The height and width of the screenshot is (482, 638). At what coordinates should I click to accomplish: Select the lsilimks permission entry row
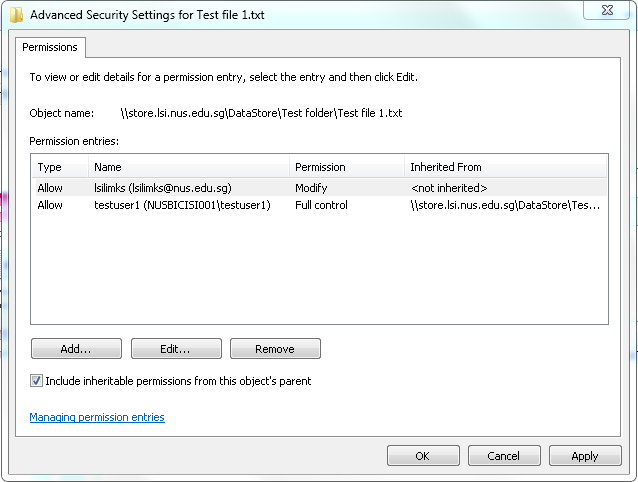[x=321, y=188]
